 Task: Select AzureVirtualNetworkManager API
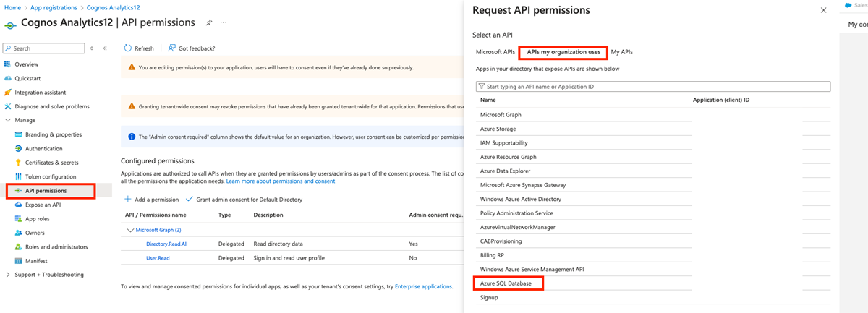tap(518, 227)
